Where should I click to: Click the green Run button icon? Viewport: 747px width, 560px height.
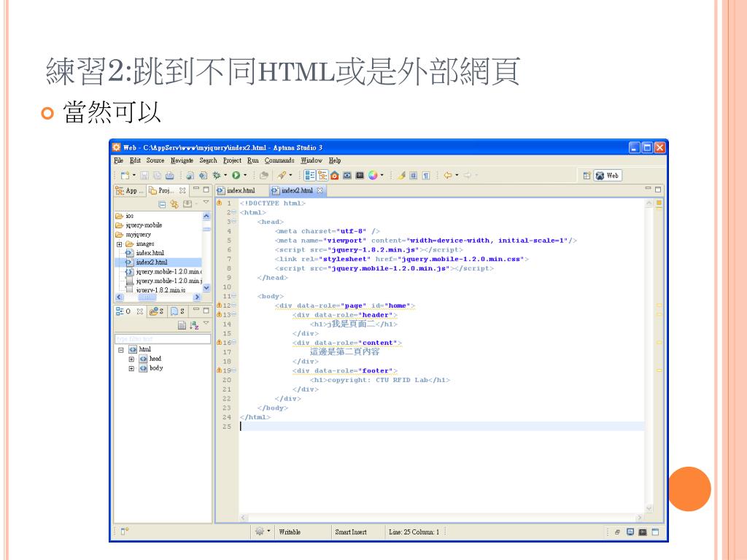pos(236,175)
